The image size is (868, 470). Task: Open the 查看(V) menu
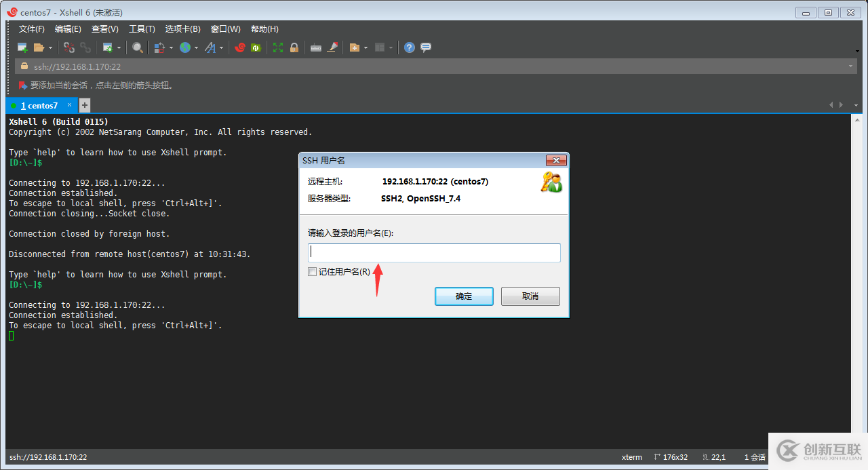tap(105, 29)
